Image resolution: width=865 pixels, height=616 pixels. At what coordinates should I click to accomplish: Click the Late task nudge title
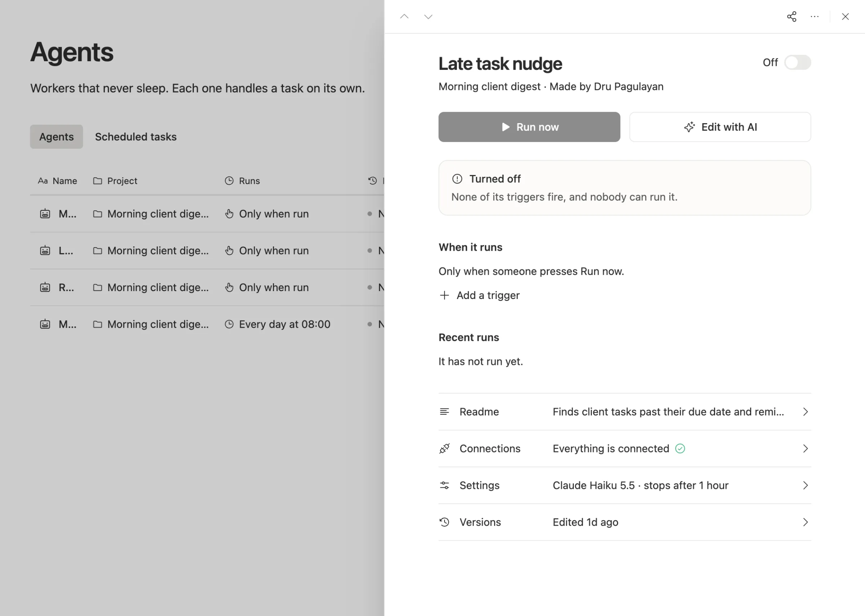point(500,63)
